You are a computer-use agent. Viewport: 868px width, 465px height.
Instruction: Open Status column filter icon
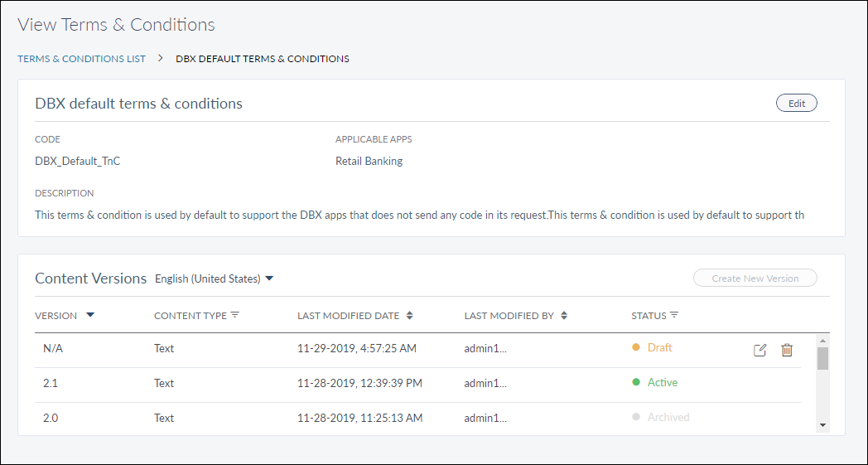[x=674, y=315]
